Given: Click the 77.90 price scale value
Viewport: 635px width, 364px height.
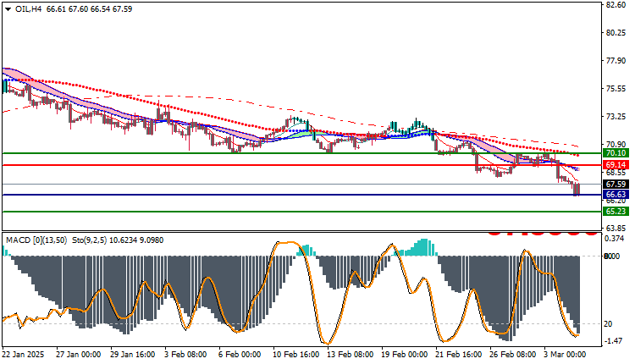Looking at the screenshot, I should click(616, 61).
